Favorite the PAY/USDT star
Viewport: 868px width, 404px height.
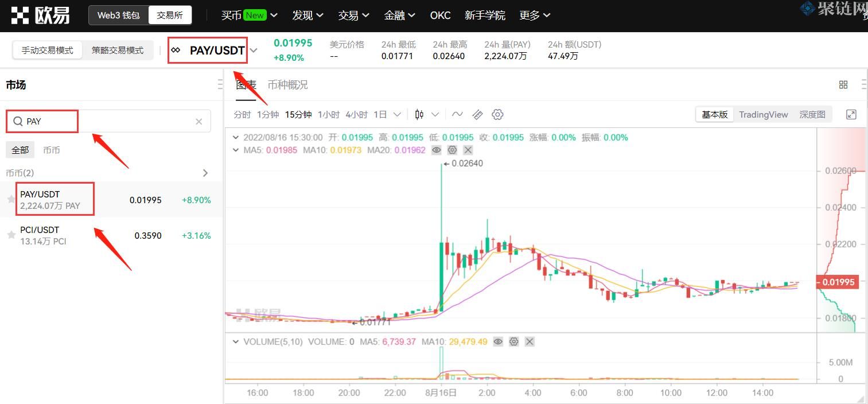point(11,199)
